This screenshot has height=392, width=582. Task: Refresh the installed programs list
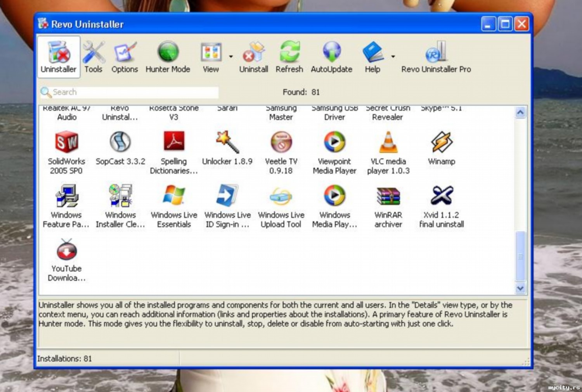click(x=289, y=57)
